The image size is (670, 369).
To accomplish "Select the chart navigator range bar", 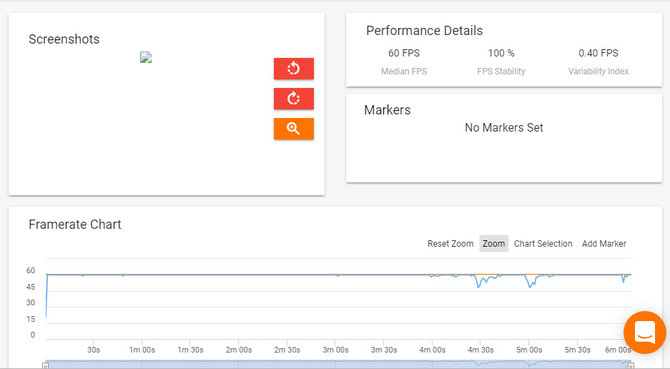I will pyautogui.click(x=338, y=364).
